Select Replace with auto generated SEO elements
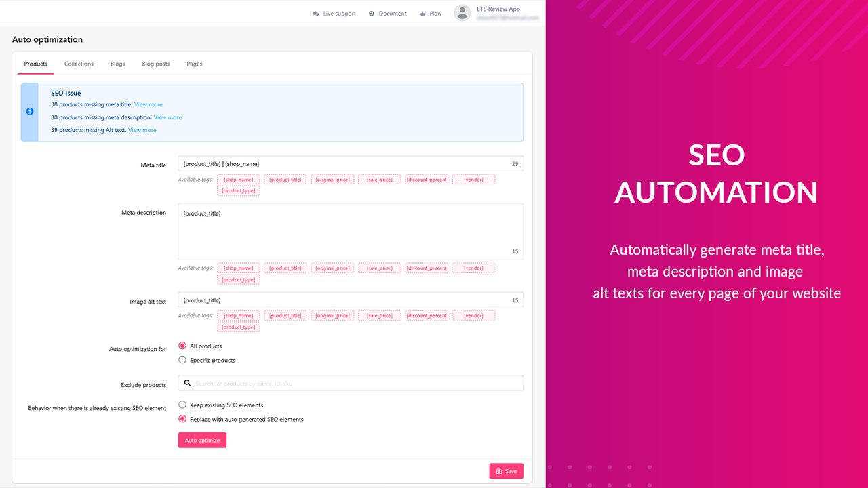Image resolution: width=868 pixels, height=488 pixels. (182, 418)
